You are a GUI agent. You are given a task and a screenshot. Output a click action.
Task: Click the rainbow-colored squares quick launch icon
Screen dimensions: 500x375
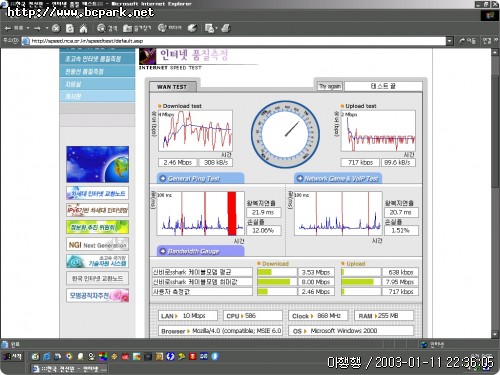pyautogui.click(x=103, y=357)
